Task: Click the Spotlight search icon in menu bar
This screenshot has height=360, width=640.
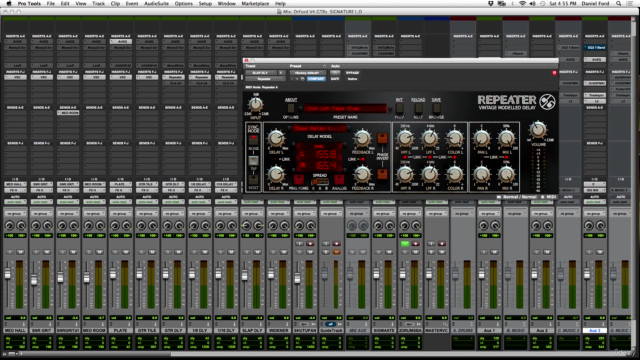Action: tap(619, 3)
